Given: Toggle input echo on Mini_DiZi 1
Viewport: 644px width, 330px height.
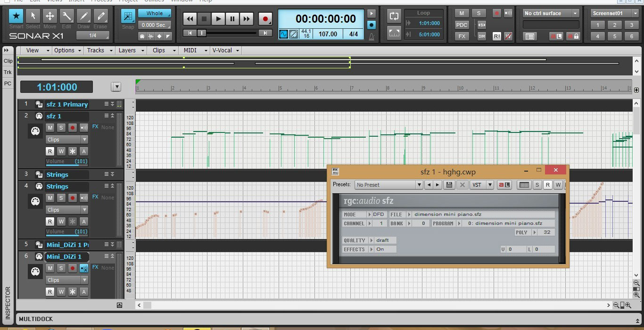Looking at the screenshot, I should click(x=84, y=268).
